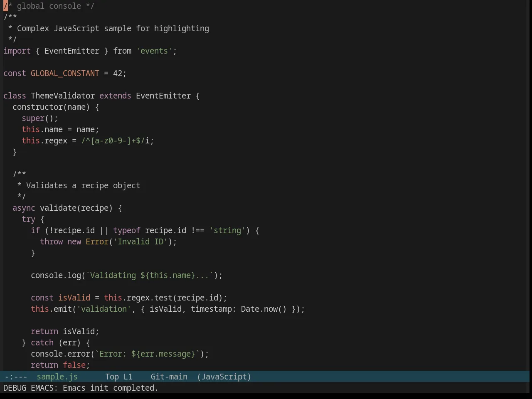Click the class keyword
Viewport: 532px width, 399px height.
(x=15, y=96)
